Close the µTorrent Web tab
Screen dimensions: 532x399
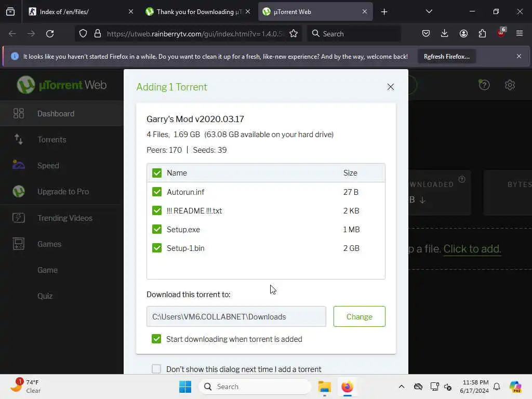point(364,11)
